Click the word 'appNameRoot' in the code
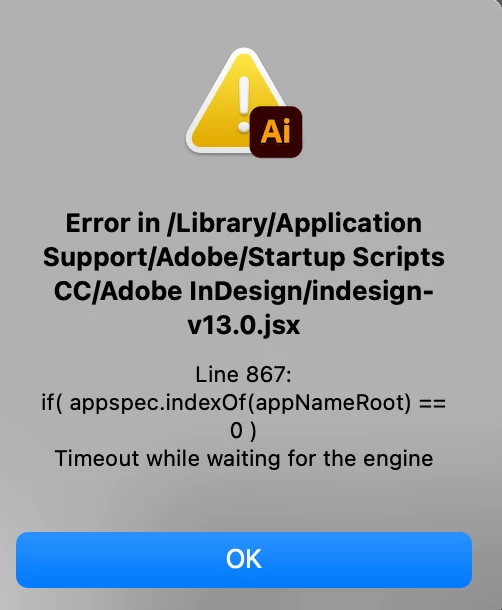The height and width of the screenshot is (610, 502). tap(328, 403)
